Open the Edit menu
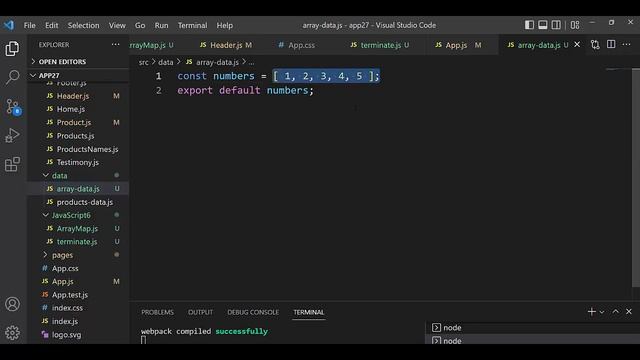 click(51, 25)
